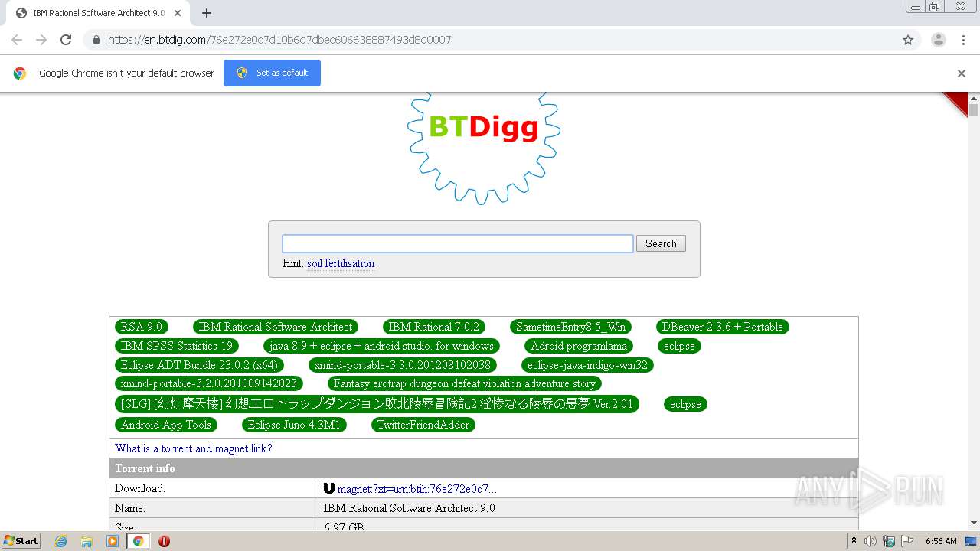Image resolution: width=980 pixels, height=551 pixels.
Task: Click the scrollbar down arrow
Action: coord(974,523)
